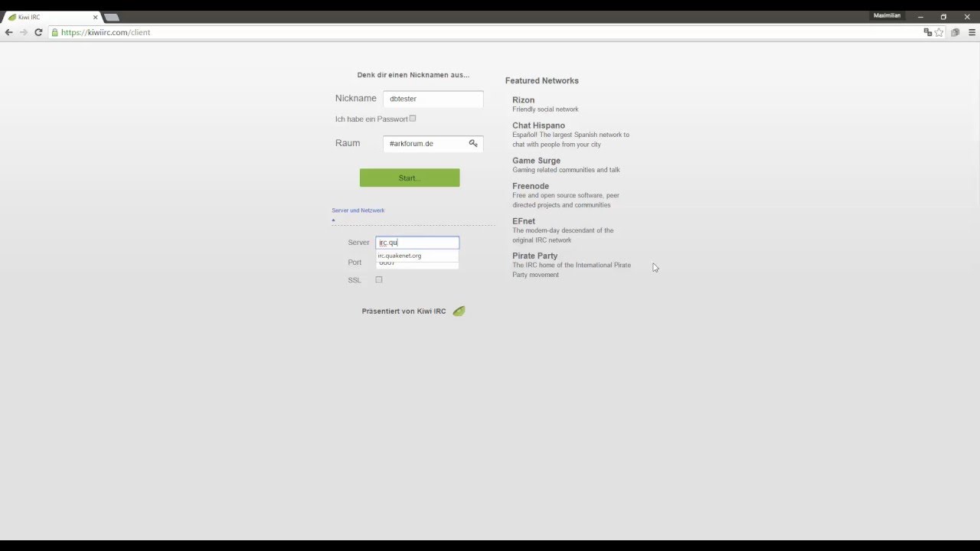Choose the EFnet network
Image resolution: width=980 pixels, height=551 pixels.
(x=524, y=221)
